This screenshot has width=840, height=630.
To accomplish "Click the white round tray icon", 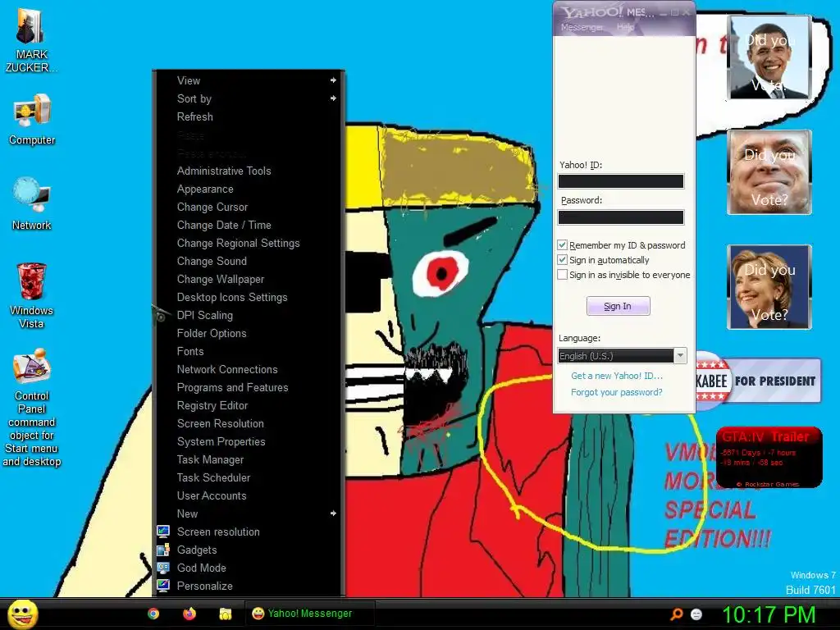I will click(x=696, y=614).
